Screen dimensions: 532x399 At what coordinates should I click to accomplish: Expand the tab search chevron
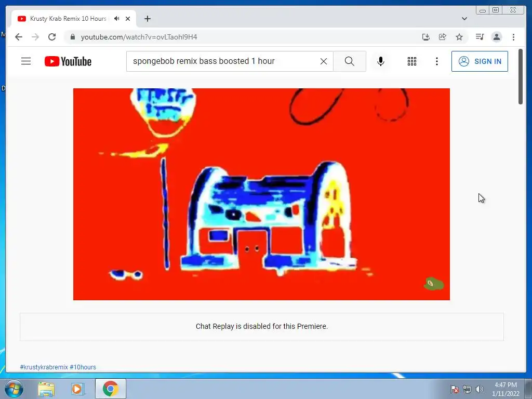(464, 19)
